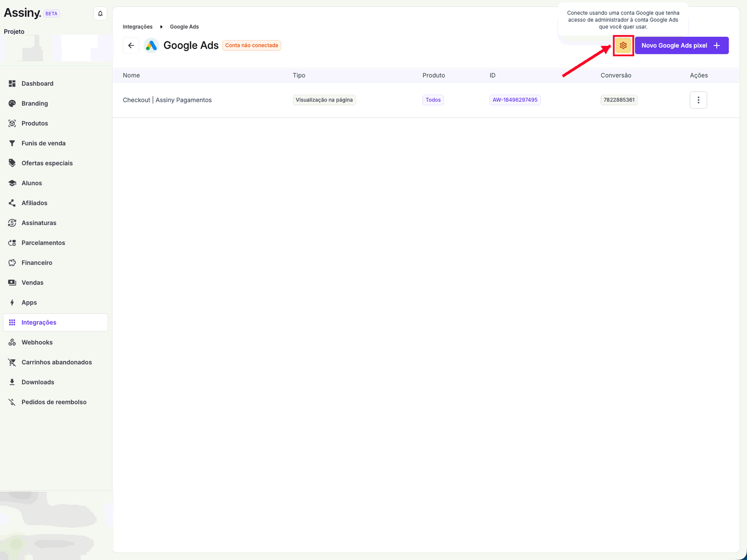
Task: Click the Downloads arrow icon
Action: coord(12,383)
